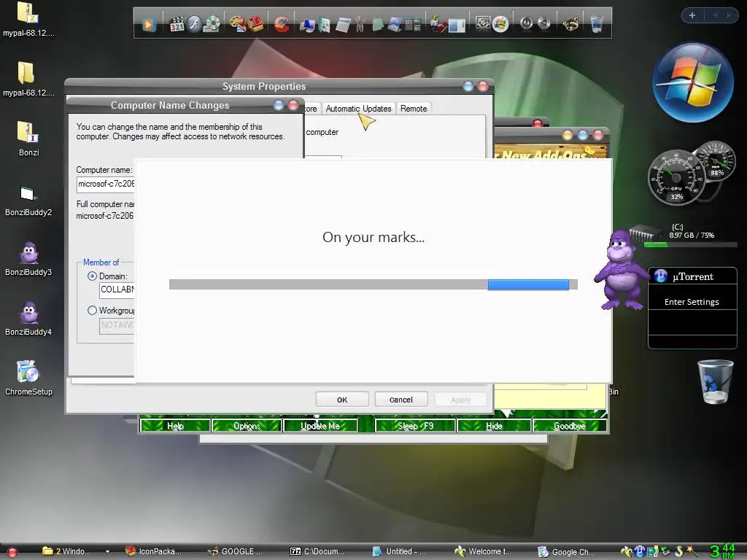This screenshot has width=747, height=560.
Task: Launch CCleaner from the top dock
Action: [x=282, y=24]
